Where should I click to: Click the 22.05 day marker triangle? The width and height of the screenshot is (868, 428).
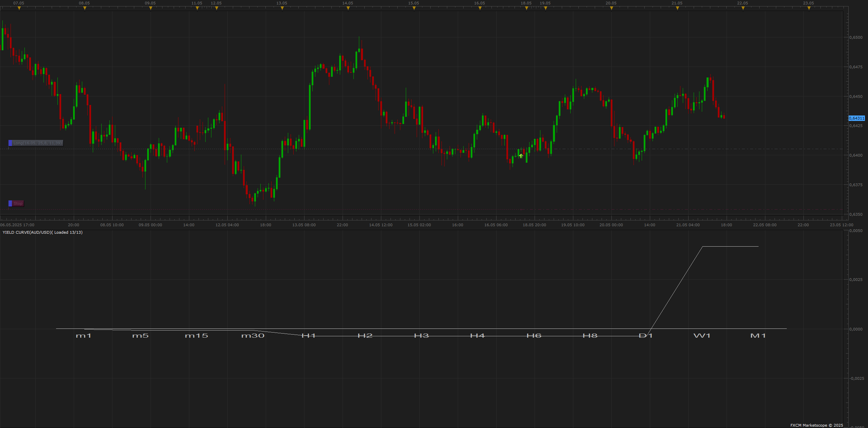point(743,8)
